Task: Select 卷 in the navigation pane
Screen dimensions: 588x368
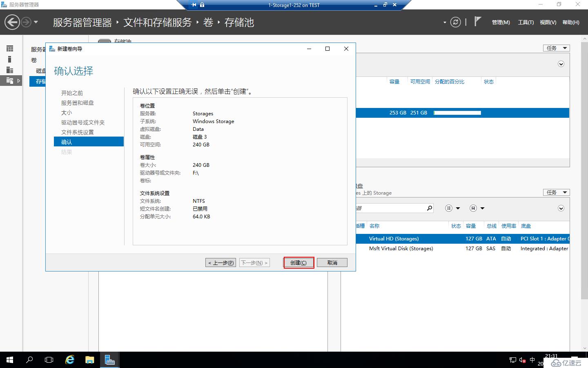Action: 34,60
